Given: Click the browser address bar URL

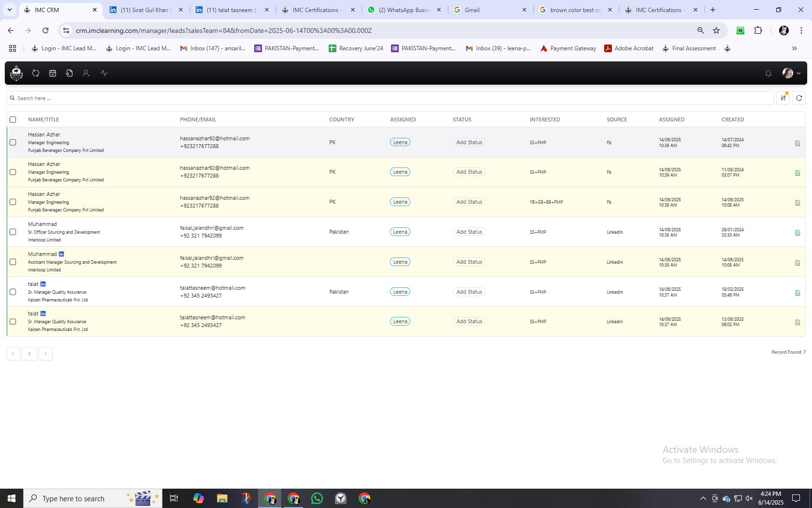Looking at the screenshot, I should tap(224, 30).
